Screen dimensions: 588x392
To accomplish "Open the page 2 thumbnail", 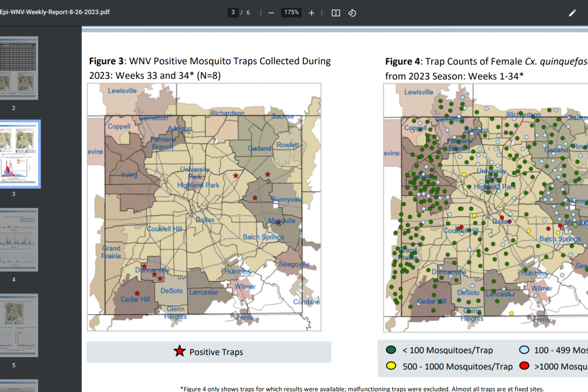I will tap(19, 68).
